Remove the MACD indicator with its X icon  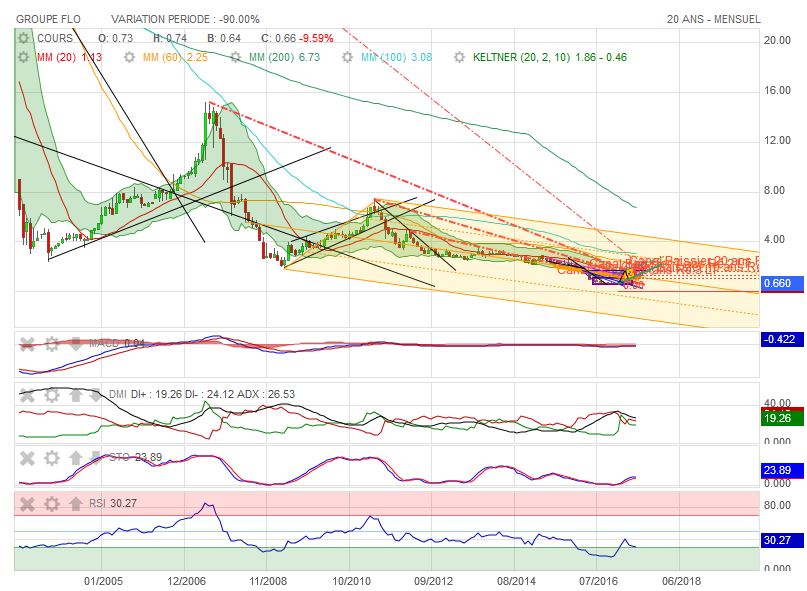[27, 344]
